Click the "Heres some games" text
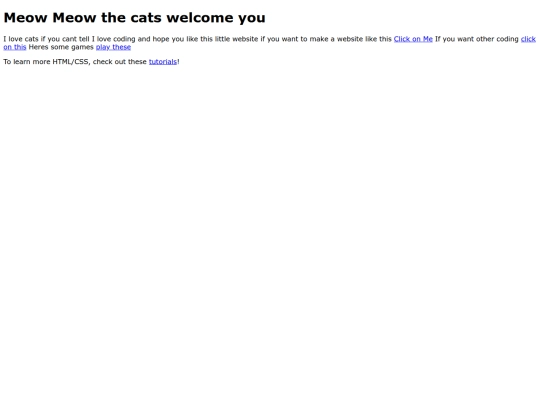Screen dimensions: 540x405 61,47
